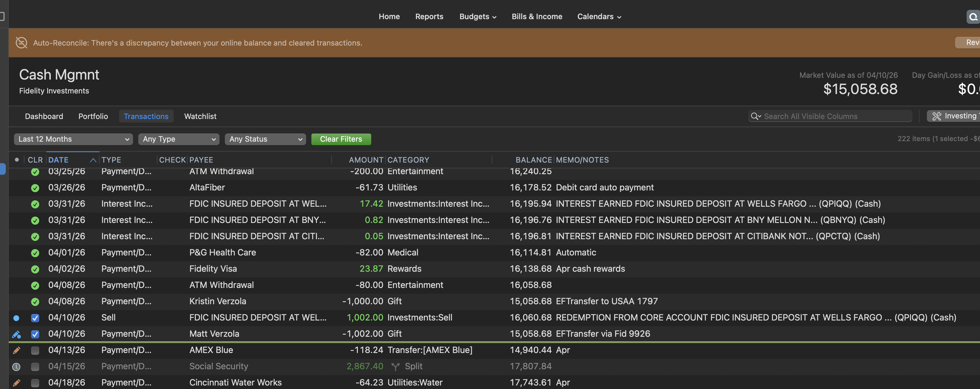Open the Any Type filter dropdown
Screen dimensions: 980x389
pos(179,139)
